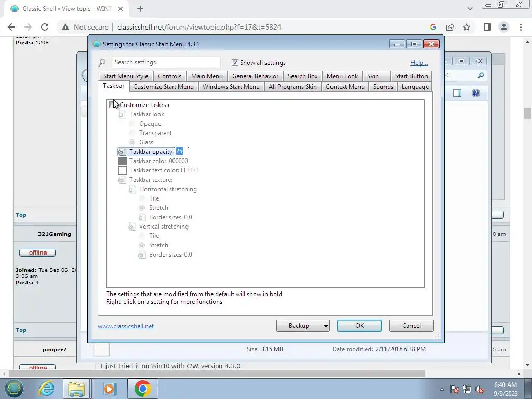This screenshot has height=399, width=532.
Task: Confirm settings with OK button
Action: click(360, 326)
